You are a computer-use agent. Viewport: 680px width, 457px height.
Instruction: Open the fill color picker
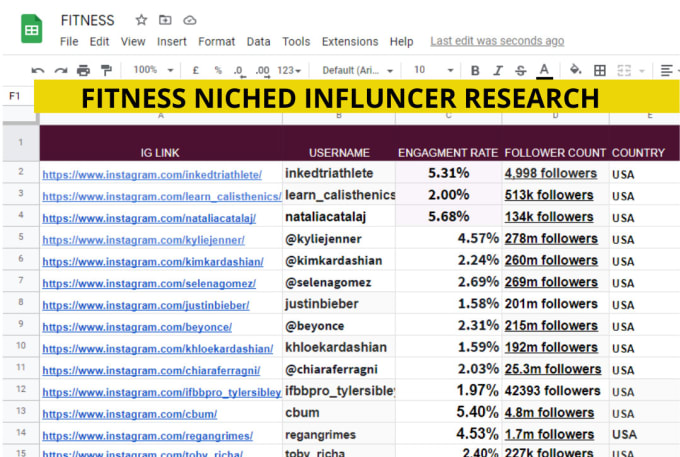pos(575,70)
